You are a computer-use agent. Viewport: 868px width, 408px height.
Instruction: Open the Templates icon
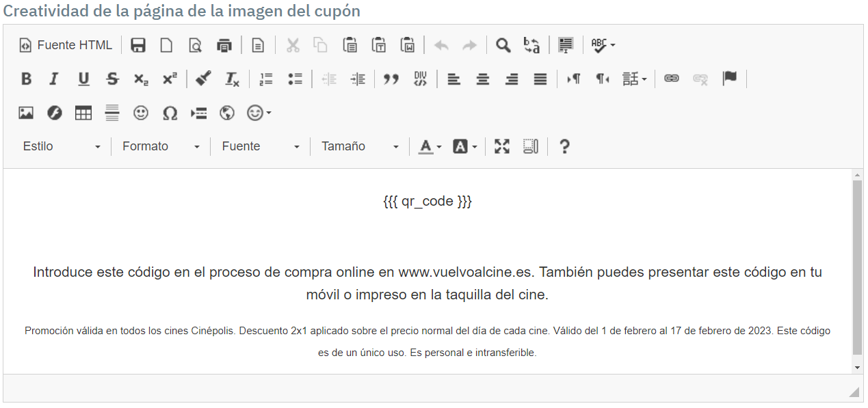tap(258, 45)
